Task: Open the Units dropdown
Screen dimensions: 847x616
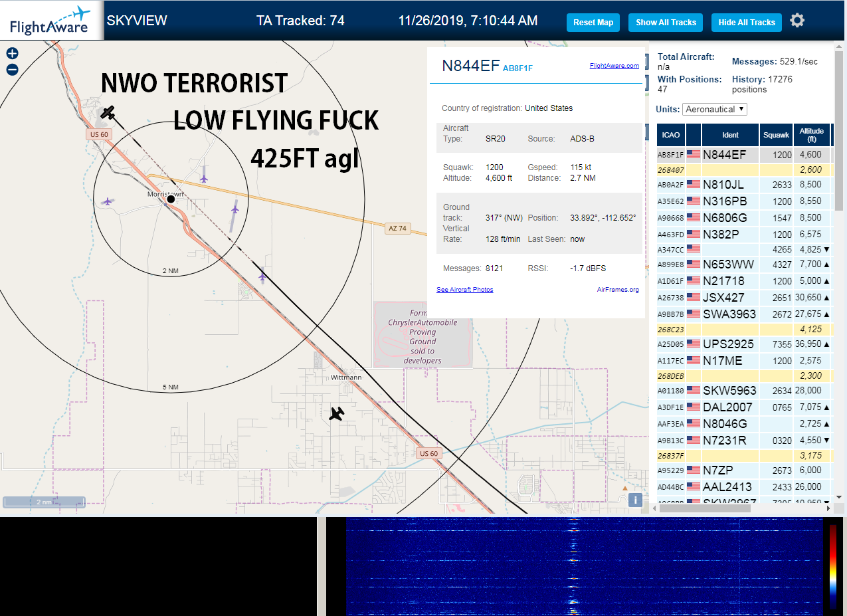Action: (715, 109)
